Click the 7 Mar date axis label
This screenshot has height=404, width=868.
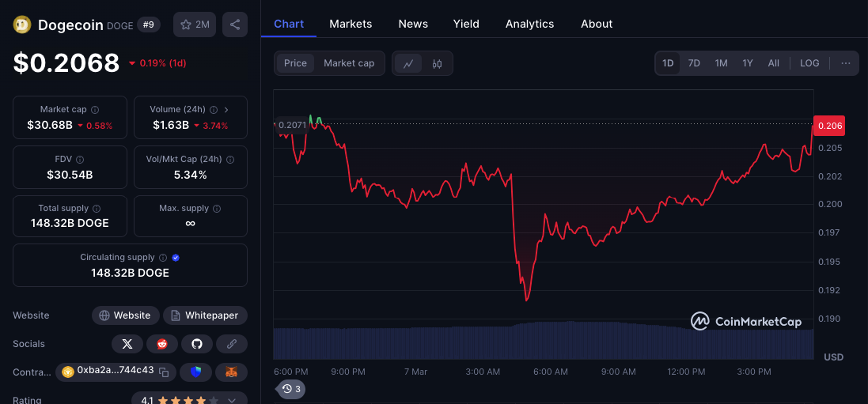pos(415,372)
